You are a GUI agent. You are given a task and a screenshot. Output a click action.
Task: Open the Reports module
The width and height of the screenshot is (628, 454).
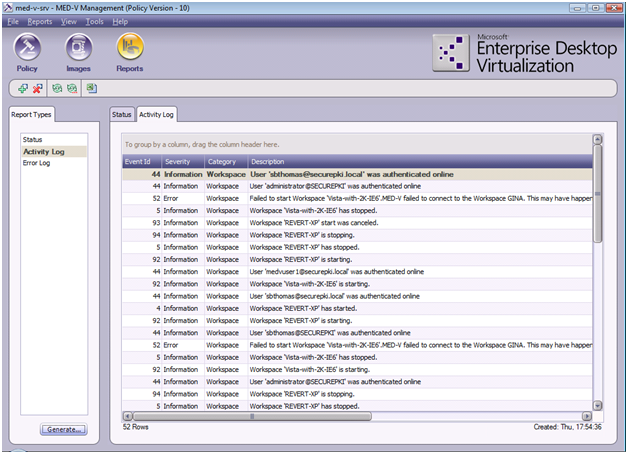(130, 52)
